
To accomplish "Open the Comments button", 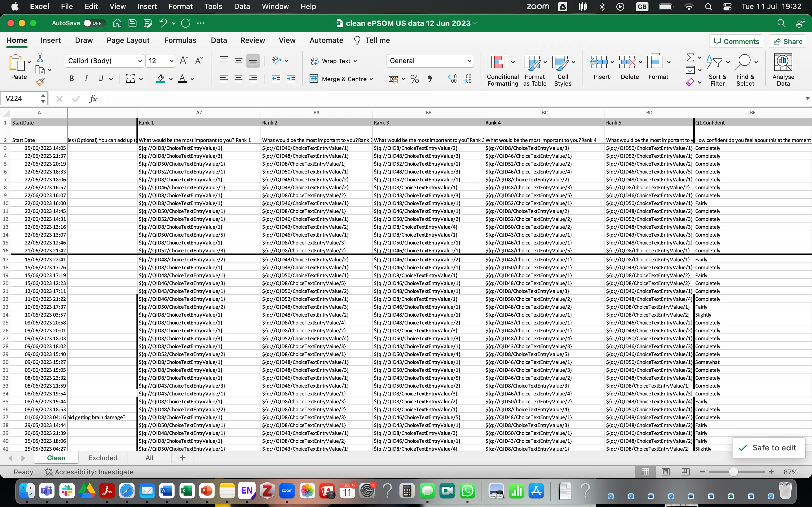I will coord(736,41).
